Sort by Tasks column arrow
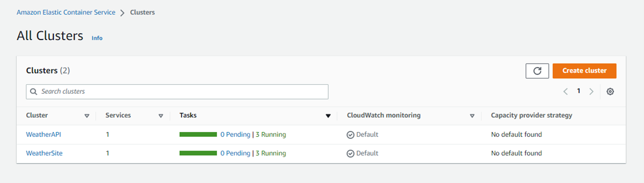This screenshot has height=183, width=644. tap(328, 116)
